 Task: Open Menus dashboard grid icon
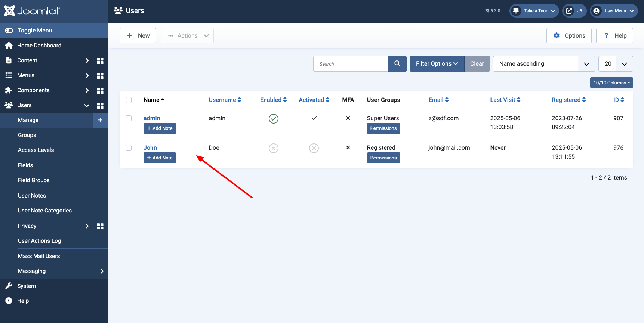100,75
